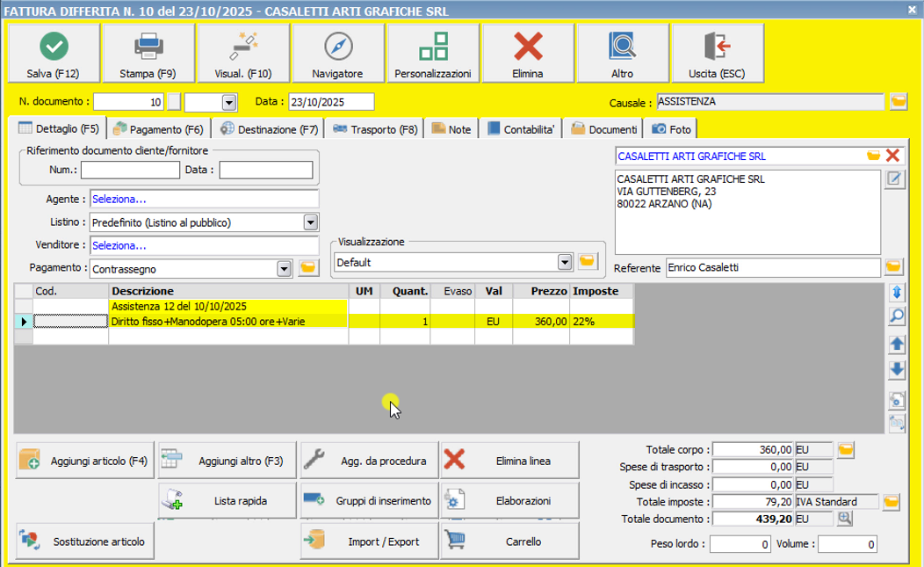This screenshot has height=567, width=924.
Task: Exit using Uscita (ESC) button
Action: (x=718, y=53)
